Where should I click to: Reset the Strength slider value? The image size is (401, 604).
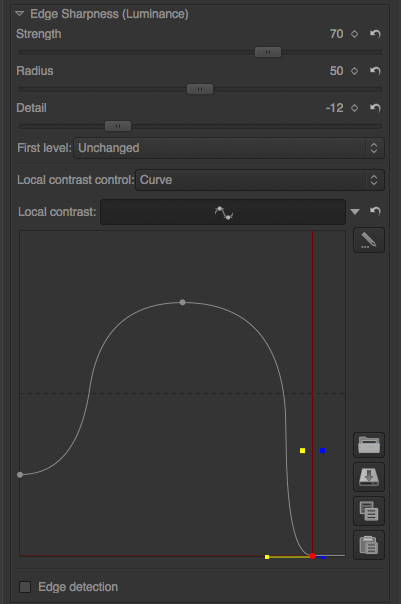point(375,34)
